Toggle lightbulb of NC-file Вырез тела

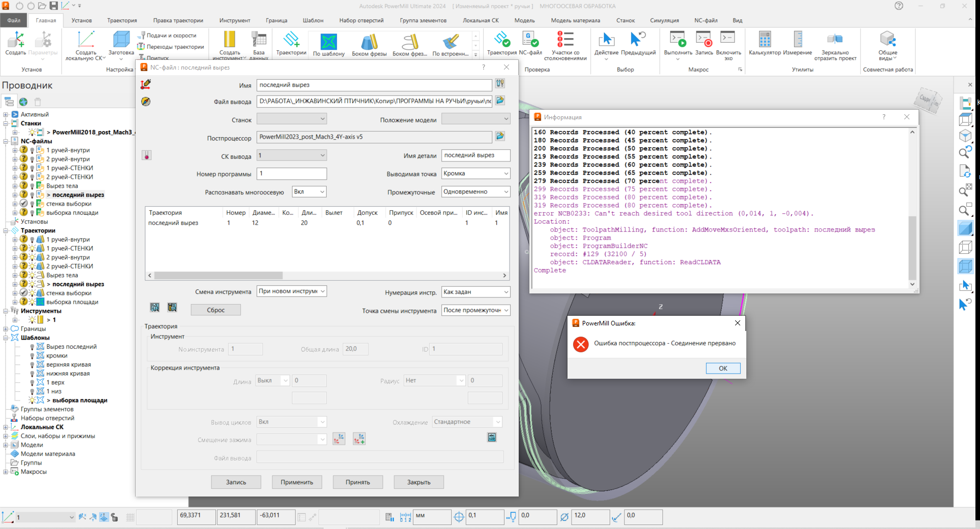(x=32, y=186)
